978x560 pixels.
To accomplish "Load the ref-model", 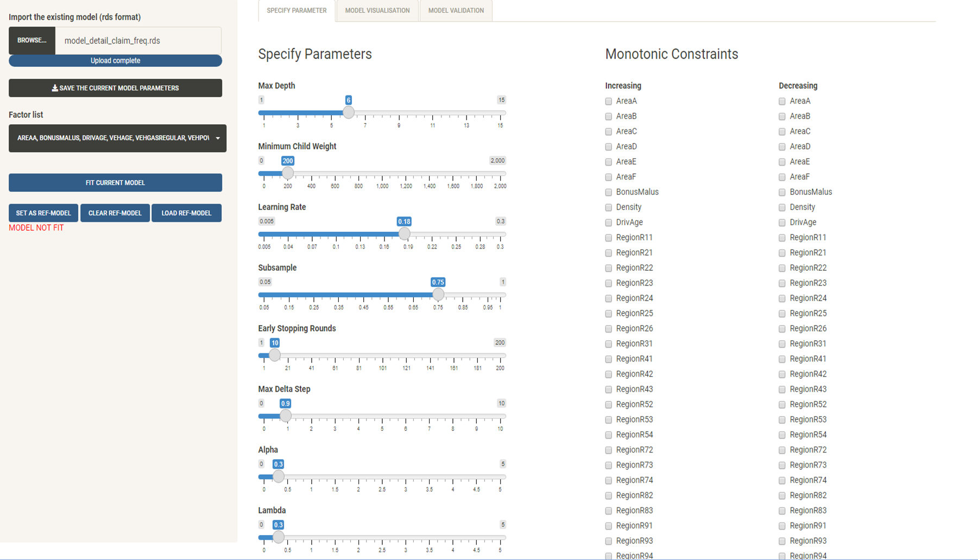I will point(186,213).
